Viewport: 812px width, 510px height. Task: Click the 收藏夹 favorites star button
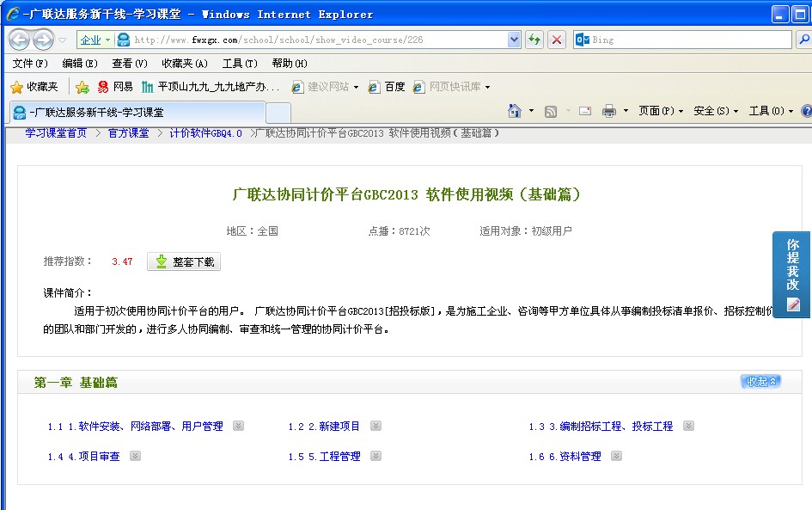[34, 87]
